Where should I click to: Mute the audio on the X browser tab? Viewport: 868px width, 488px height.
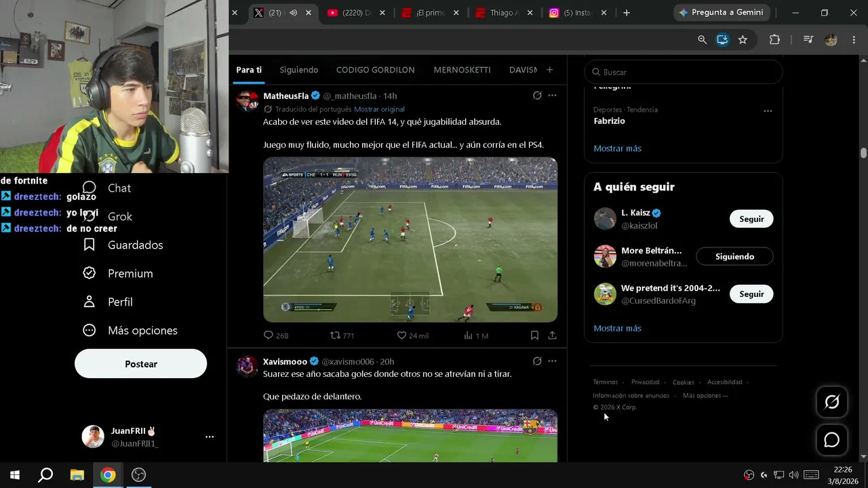click(293, 13)
